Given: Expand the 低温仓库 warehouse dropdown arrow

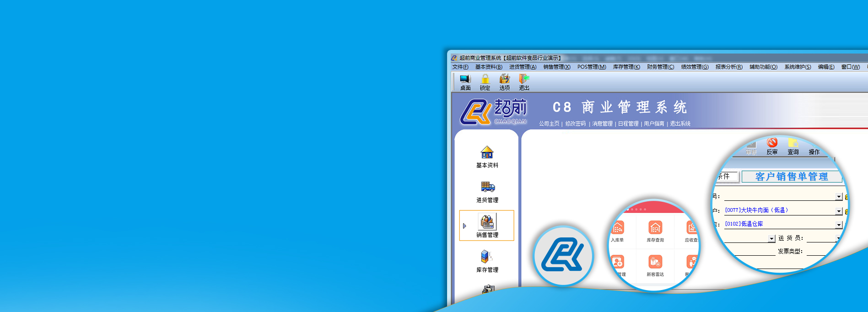Looking at the screenshot, I should [839, 225].
